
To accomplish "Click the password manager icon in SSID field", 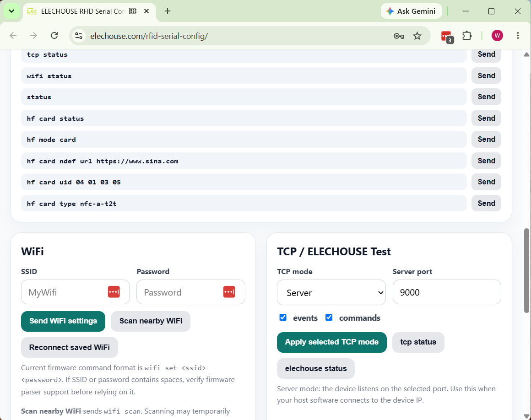I will point(114,292).
